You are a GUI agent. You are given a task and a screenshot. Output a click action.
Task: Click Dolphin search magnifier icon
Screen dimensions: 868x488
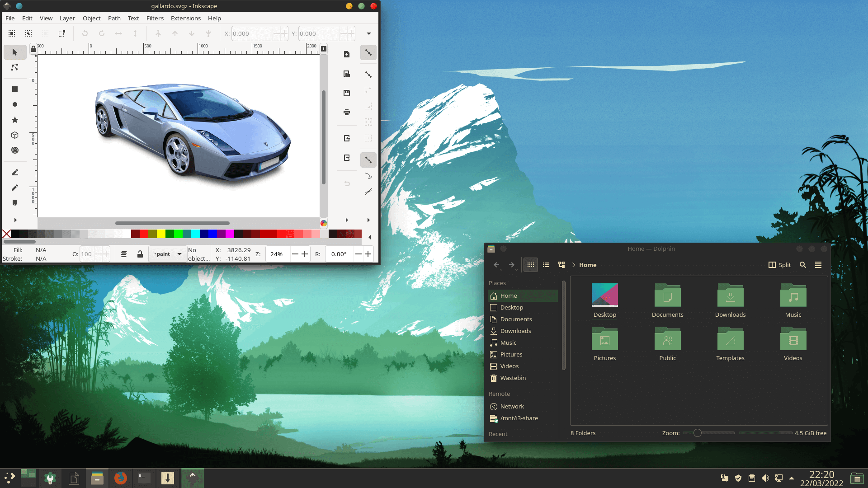tap(803, 265)
